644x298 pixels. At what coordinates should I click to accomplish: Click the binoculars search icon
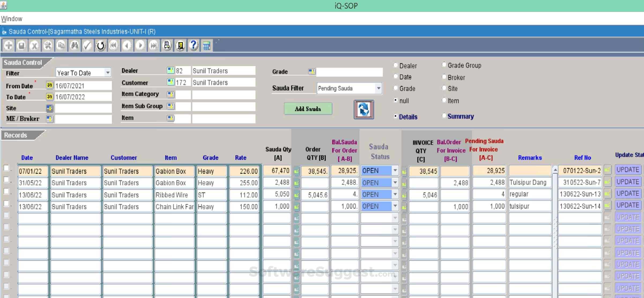74,46
